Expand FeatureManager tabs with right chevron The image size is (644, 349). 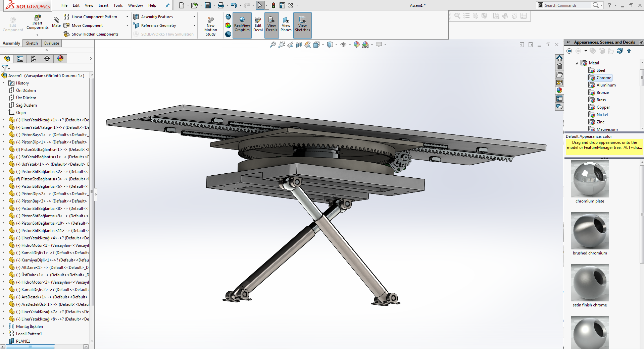coord(91,59)
